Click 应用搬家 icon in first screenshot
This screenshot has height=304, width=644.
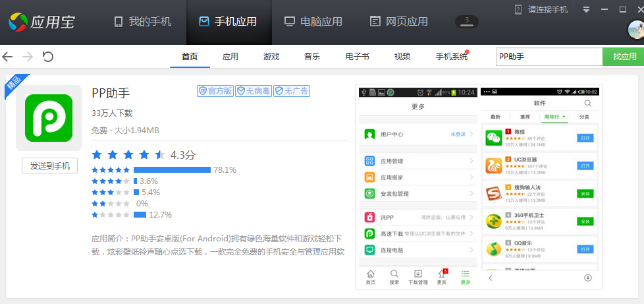pos(369,177)
